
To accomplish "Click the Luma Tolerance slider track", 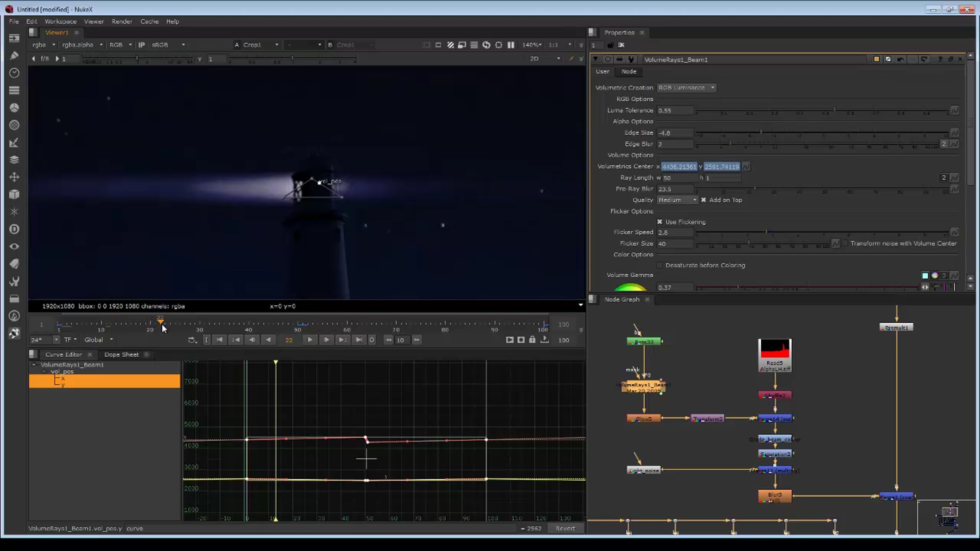I will [x=776, y=111].
